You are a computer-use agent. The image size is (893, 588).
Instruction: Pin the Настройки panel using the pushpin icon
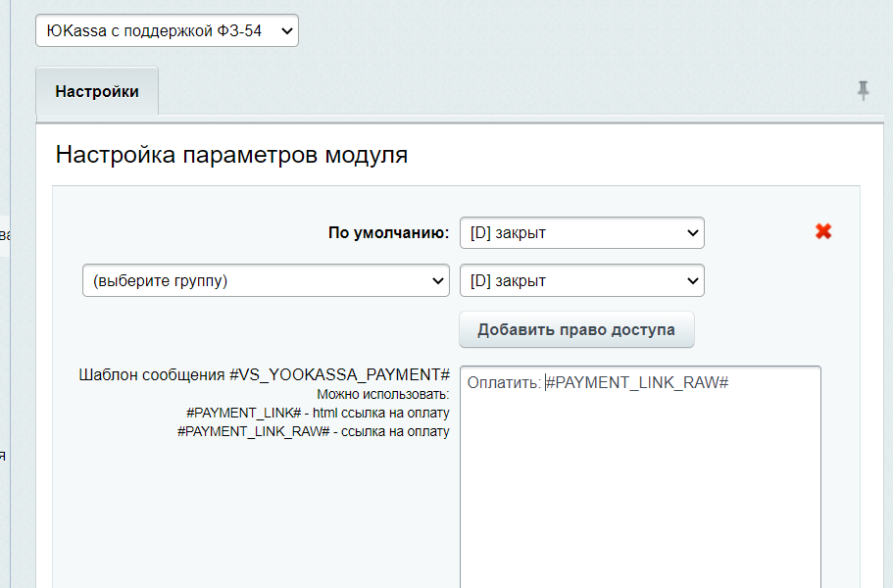point(863,90)
